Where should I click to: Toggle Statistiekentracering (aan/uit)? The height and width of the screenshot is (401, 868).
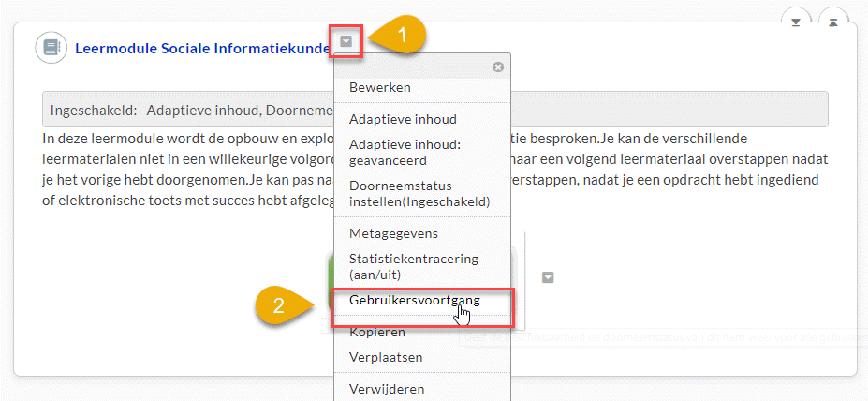pyautogui.click(x=413, y=265)
